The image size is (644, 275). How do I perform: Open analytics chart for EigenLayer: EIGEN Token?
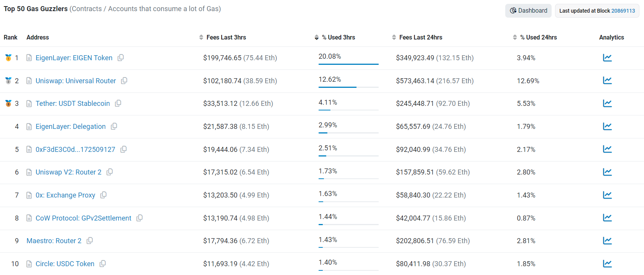pos(607,58)
